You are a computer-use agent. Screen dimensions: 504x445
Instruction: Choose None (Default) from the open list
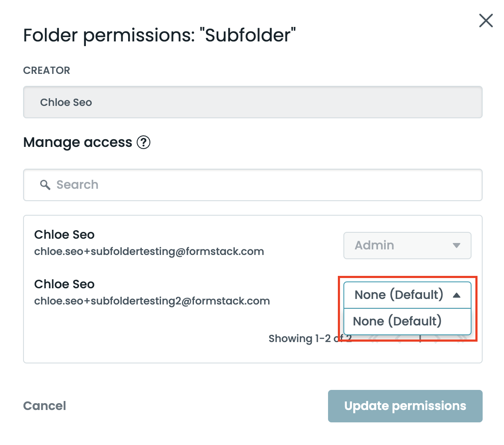[x=397, y=321]
